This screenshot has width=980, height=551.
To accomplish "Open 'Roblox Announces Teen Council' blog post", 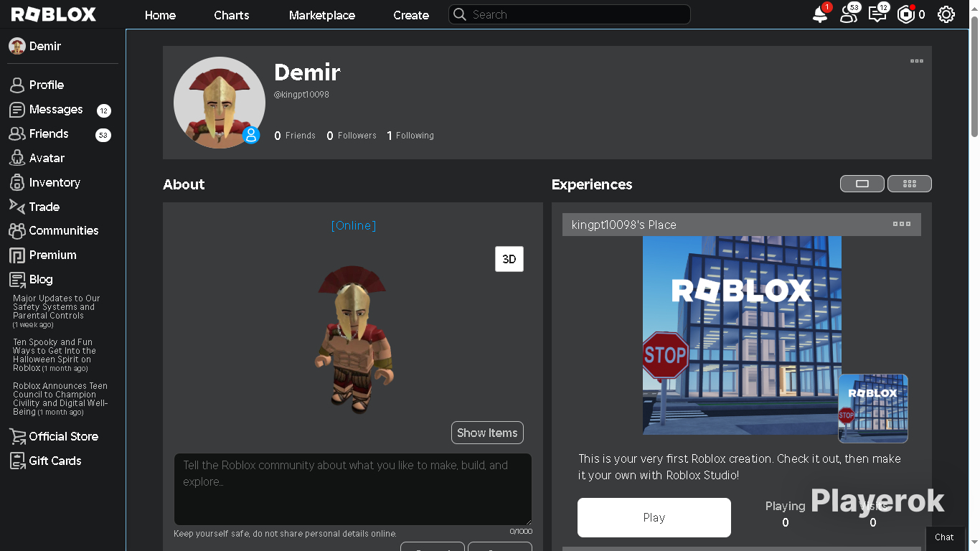I will [60, 399].
